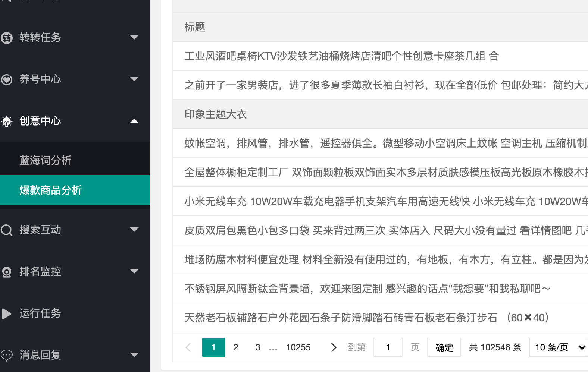Image resolution: width=588 pixels, height=372 pixels.
Task: Click the 转转任务 sidebar icon
Action: pos(7,38)
